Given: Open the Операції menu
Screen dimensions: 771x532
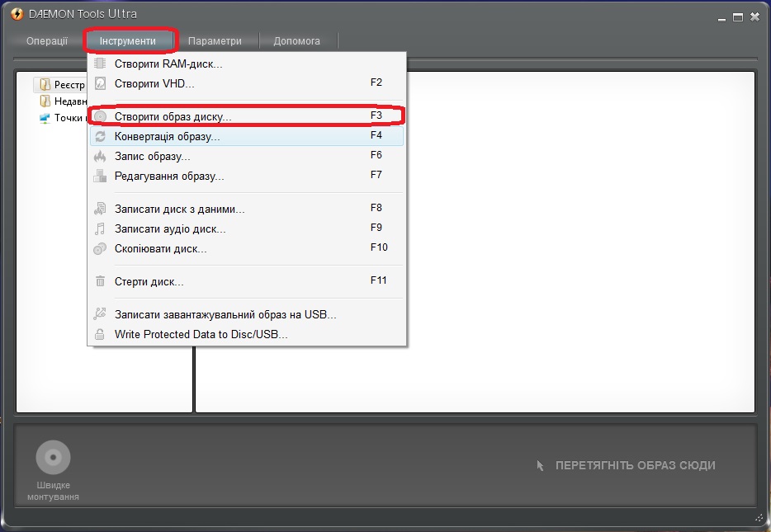Looking at the screenshot, I should [46, 40].
